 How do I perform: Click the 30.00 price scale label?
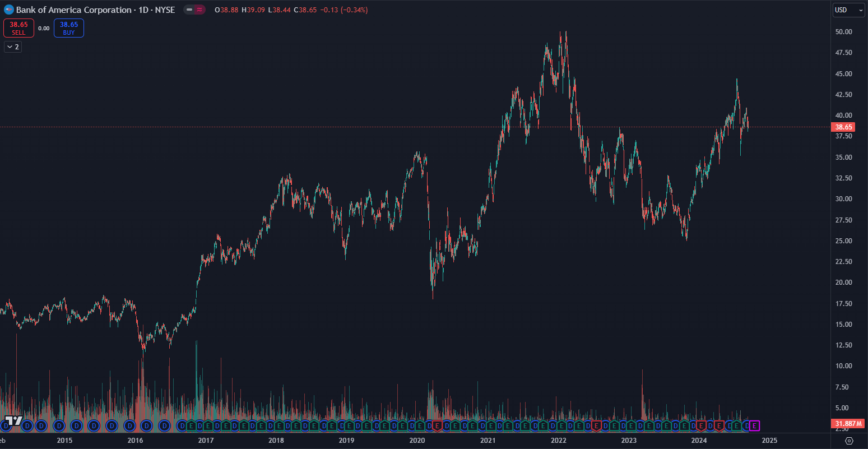843,199
